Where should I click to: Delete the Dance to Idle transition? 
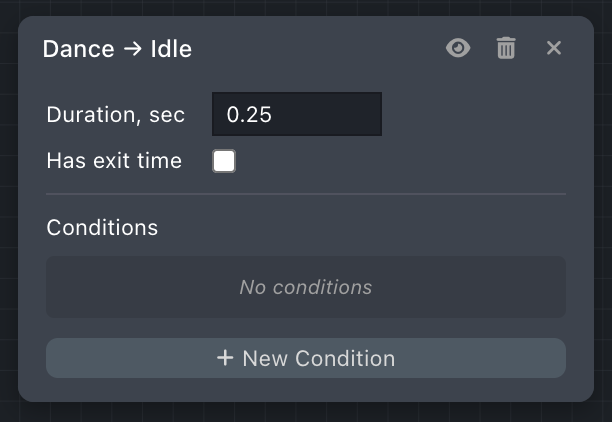506,48
